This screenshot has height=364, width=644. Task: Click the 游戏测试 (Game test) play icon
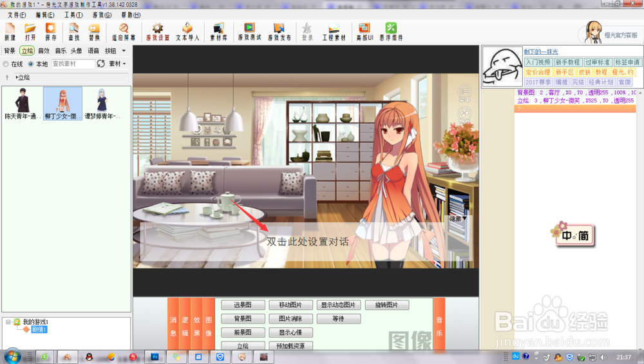pyautogui.click(x=249, y=32)
